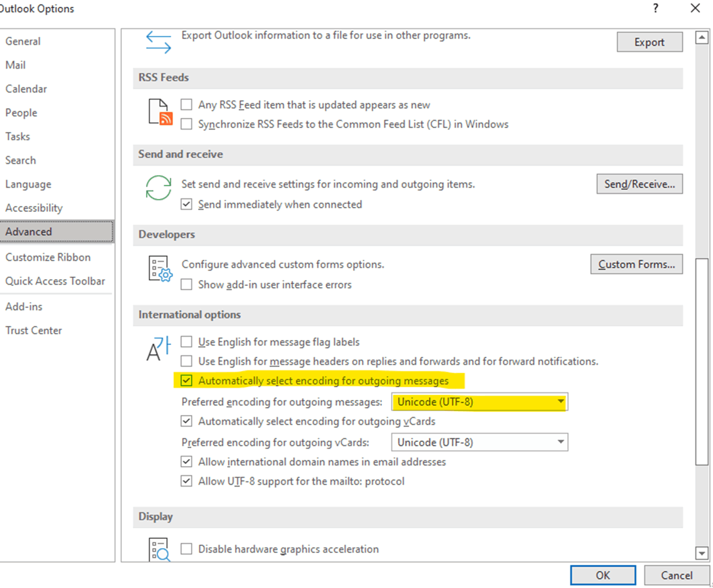This screenshot has height=588, width=713.
Task: Click the RSS Feeds document icon
Action: pos(160,112)
